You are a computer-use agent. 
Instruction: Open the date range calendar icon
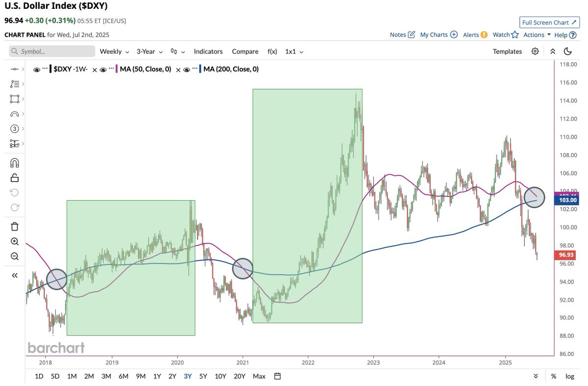[277, 376]
